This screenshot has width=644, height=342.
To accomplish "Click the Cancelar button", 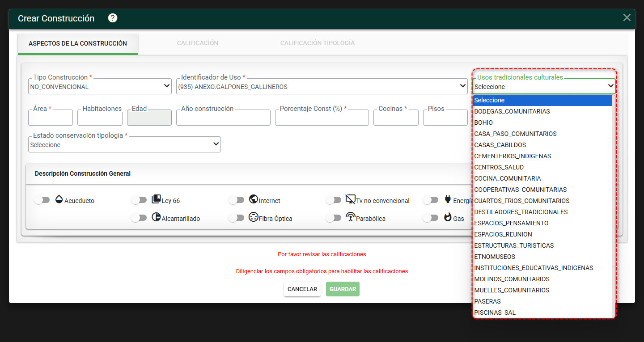I will point(302,289).
